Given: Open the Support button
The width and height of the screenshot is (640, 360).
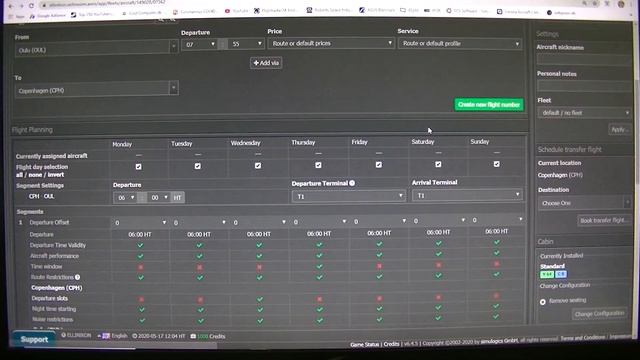Looking at the screenshot, I should click(x=34, y=339).
